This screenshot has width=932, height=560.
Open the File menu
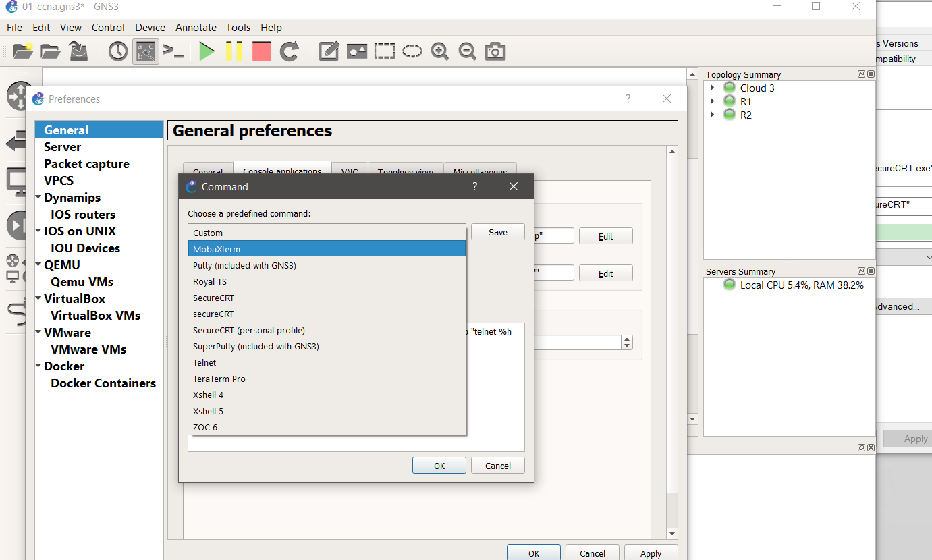tap(14, 28)
